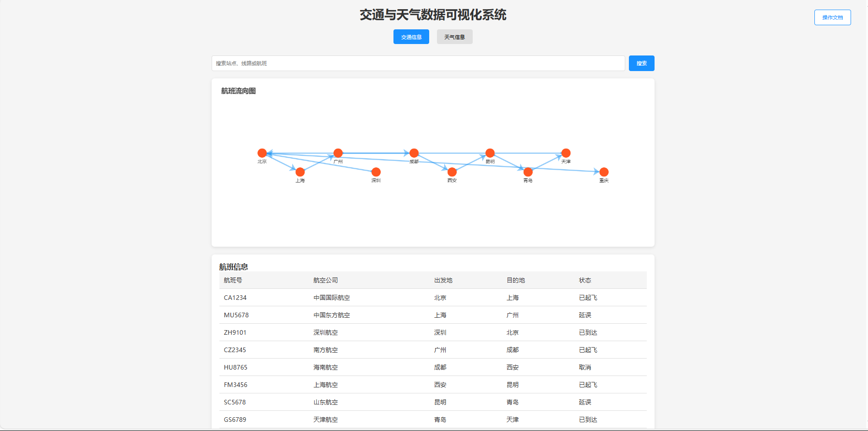This screenshot has width=868, height=431.
Task: Switch to the 交通信息 tab
Action: (x=411, y=37)
